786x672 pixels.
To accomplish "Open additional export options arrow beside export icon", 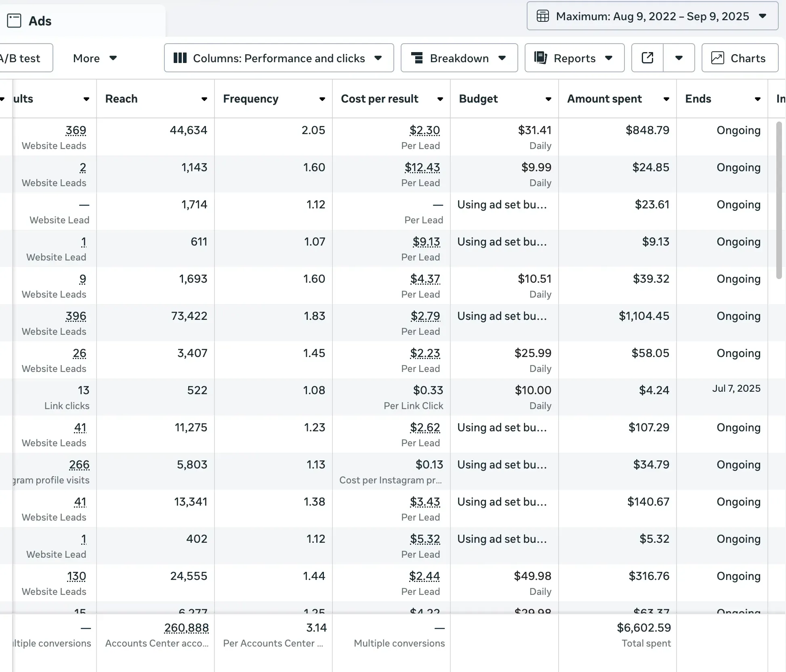I will pos(679,58).
